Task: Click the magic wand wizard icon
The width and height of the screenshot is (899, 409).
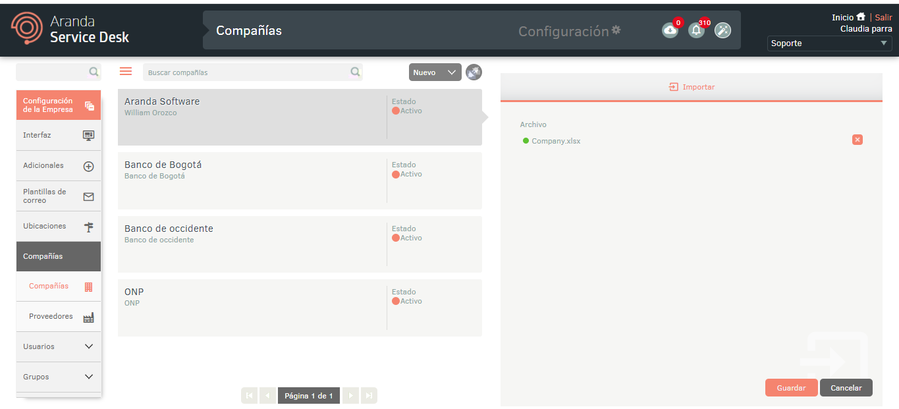Action: point(722,30)
